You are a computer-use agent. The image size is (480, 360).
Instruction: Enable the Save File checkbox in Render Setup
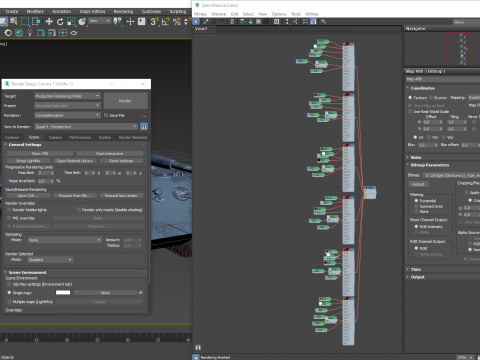coord(106,115)
